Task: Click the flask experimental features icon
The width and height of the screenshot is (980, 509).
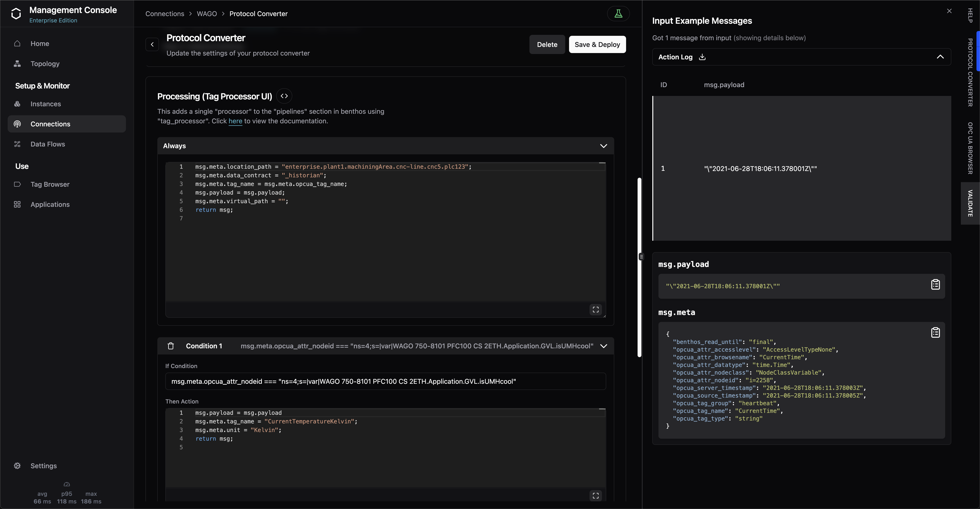Action: coord(618,14)
